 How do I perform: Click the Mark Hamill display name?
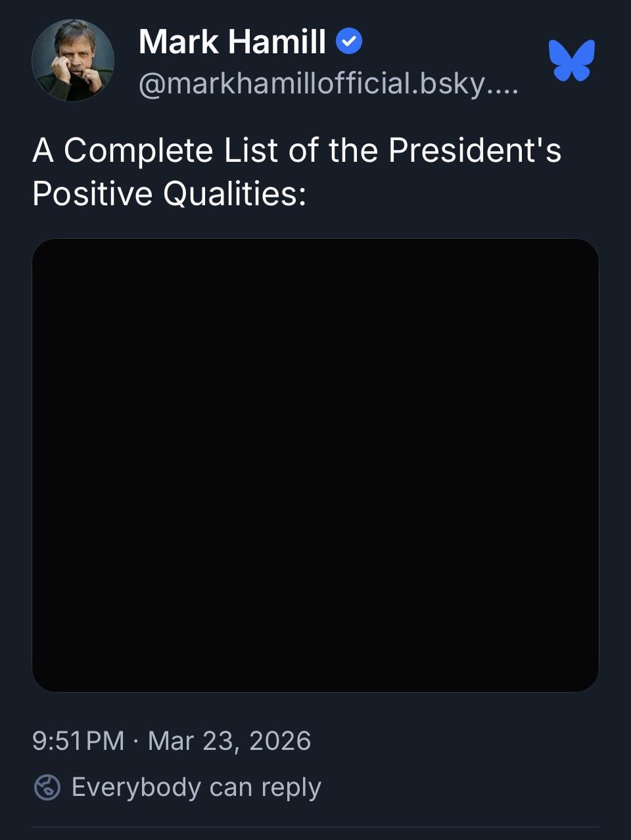232,42
